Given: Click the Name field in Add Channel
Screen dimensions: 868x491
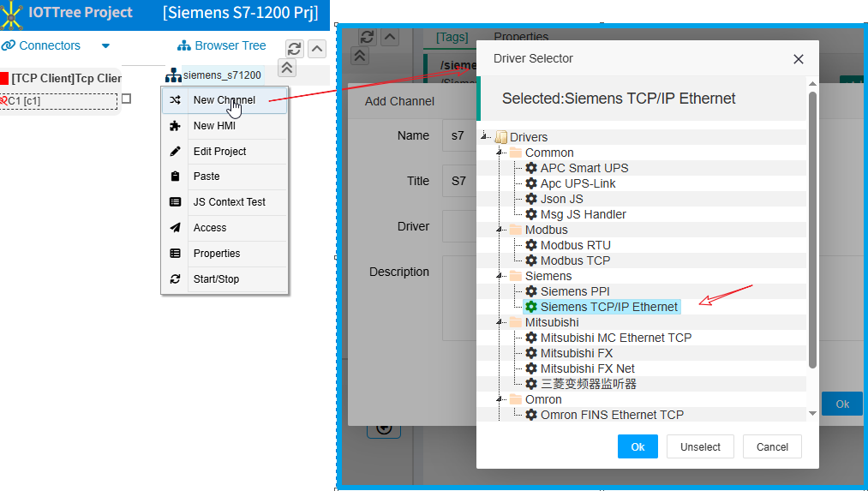Looking at the screenshot, I should [459, 135].
